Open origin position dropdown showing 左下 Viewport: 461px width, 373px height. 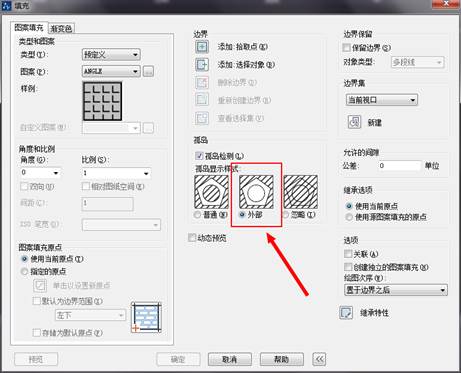click(x=90, y=315)
